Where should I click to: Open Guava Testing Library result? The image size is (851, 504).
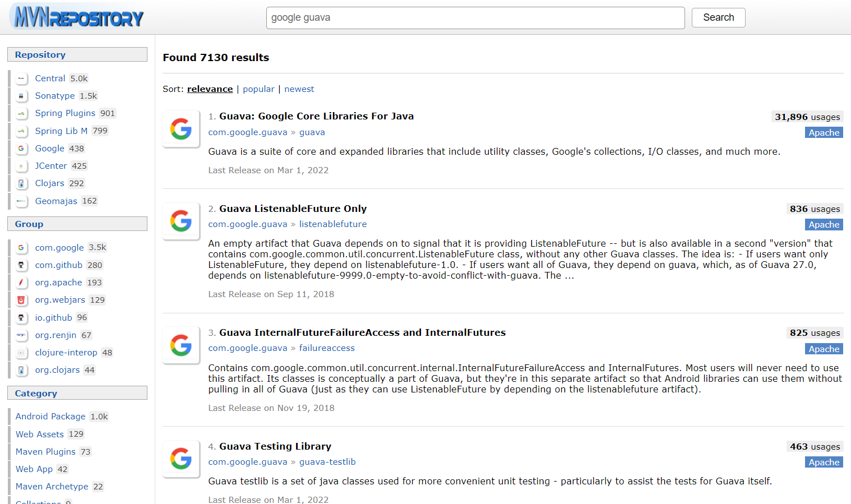275,446
